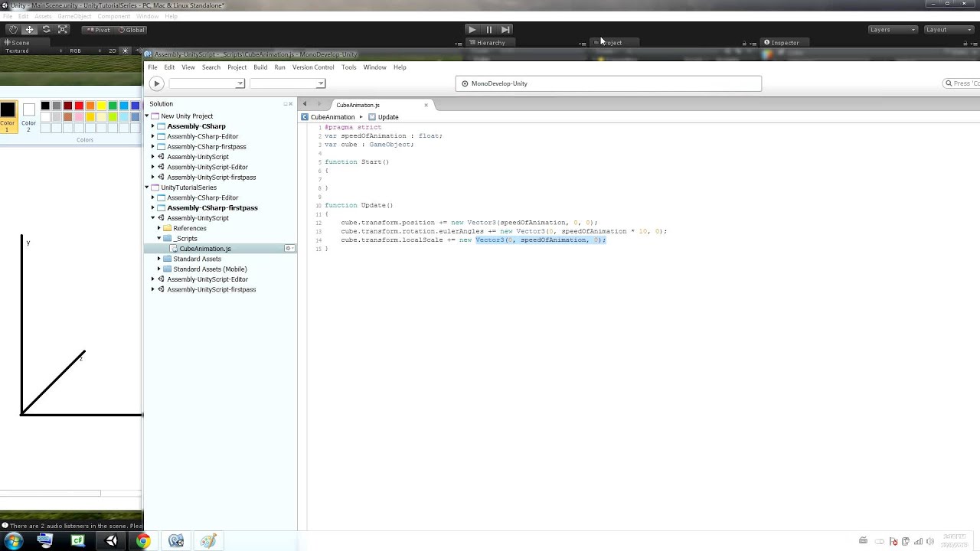Select Unity's Rotate tool
980x551 pixels.
pyautogui.click(x=46, y=30)
